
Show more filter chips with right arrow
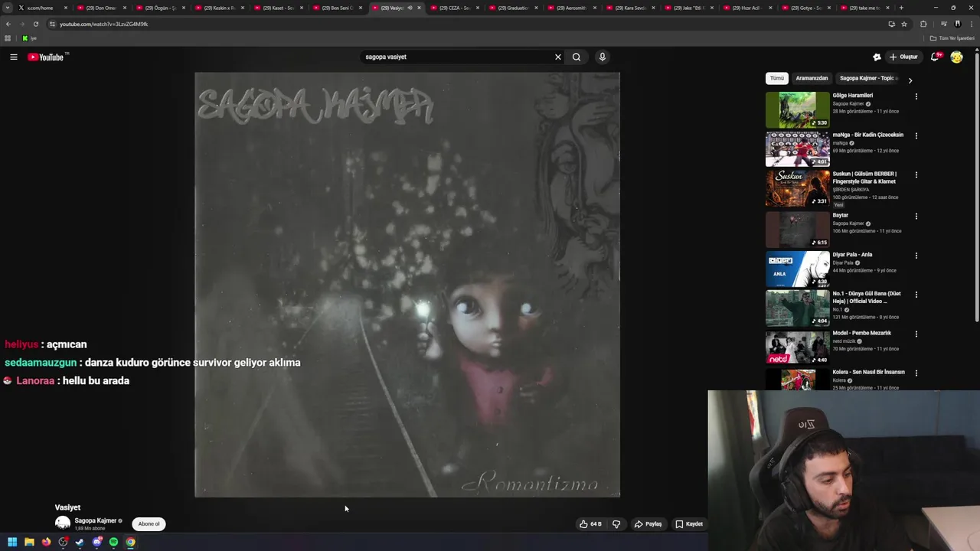pos(910,80)
